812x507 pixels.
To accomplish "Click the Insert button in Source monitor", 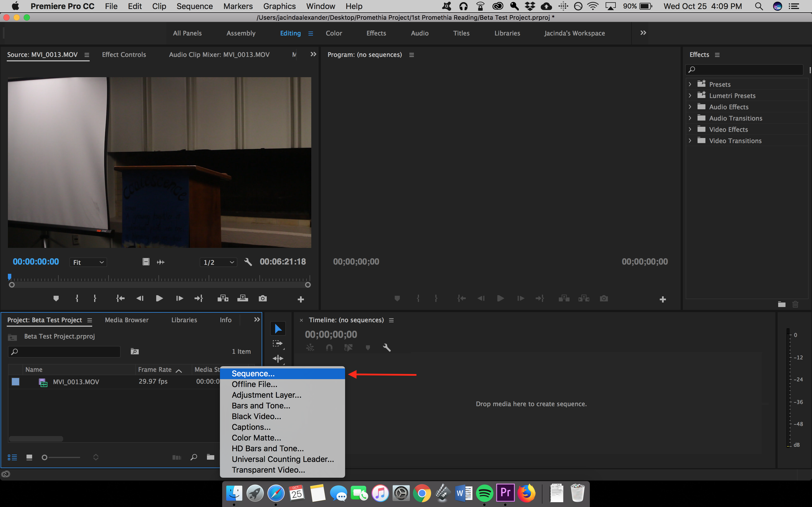I will [223, 299].
